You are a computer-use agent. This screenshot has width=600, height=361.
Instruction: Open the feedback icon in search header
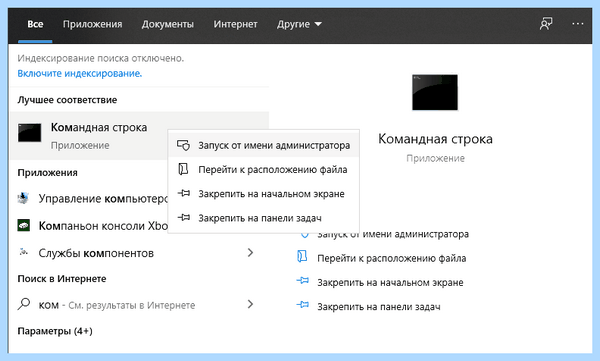[x=546, y=24]
